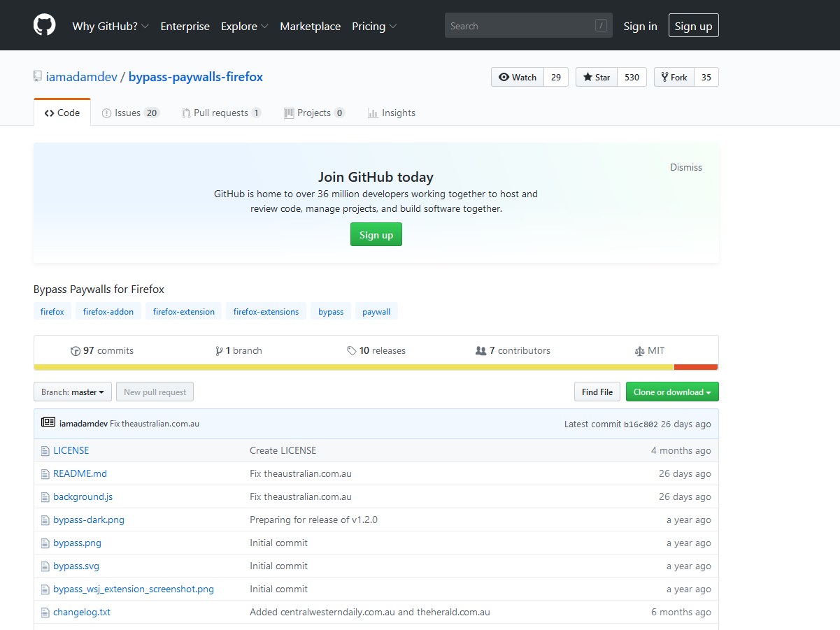This screenshot has height=630, width=840.
Task: Open the iamadamdev owner link
Action: pos(82,77)
